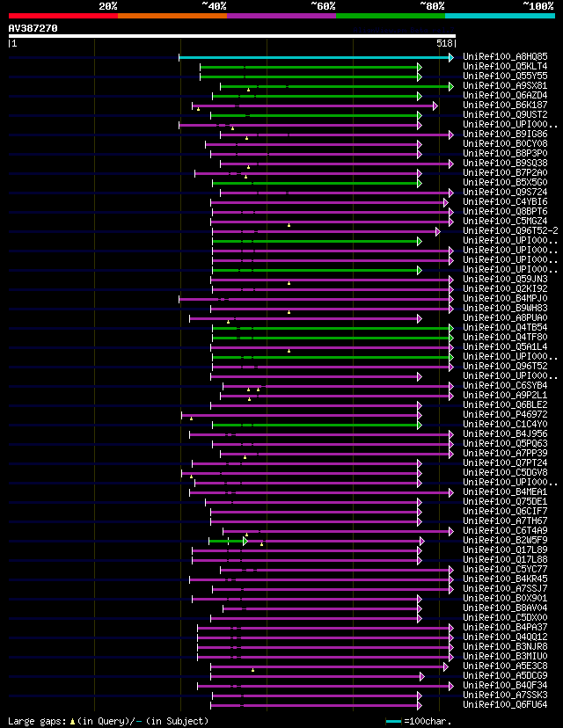Open hit UniRef100_Q5KLT4

(506, 67)
